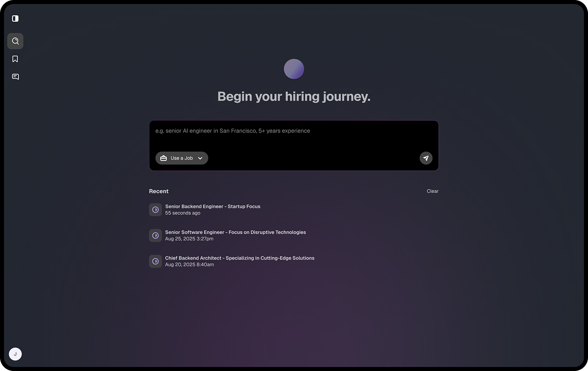This screenshot has width=588, height=371.
Task: Open Senior Backend Engineer - Startup Focus search
Action: click(213, 206)
